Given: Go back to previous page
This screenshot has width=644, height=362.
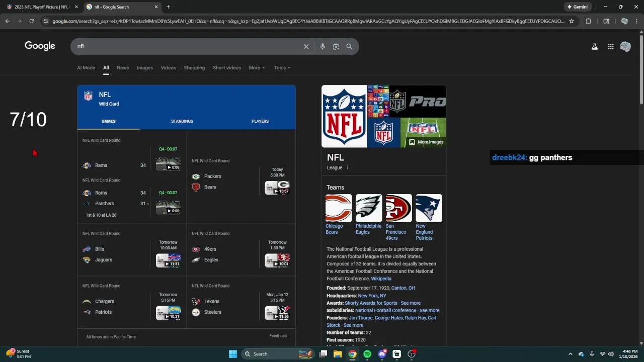Looking at the screenshot, I should tap(8, 21).
